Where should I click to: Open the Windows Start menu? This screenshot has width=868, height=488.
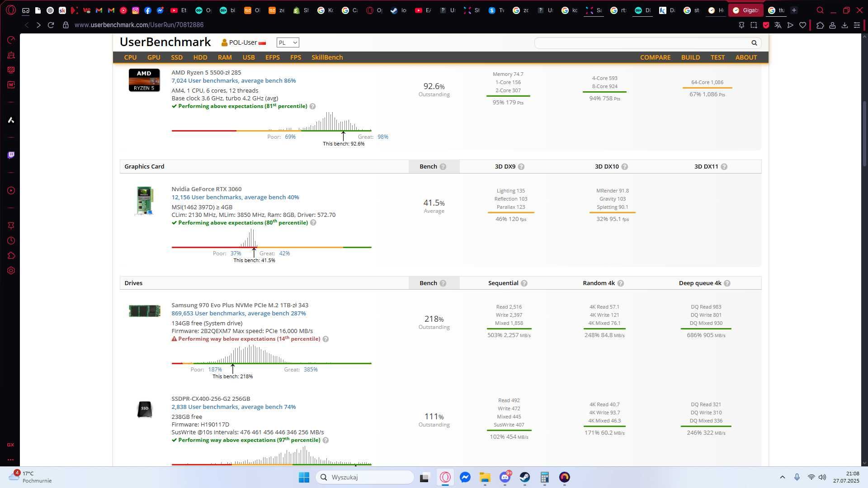pyautogui.click(x=304, y=477)
